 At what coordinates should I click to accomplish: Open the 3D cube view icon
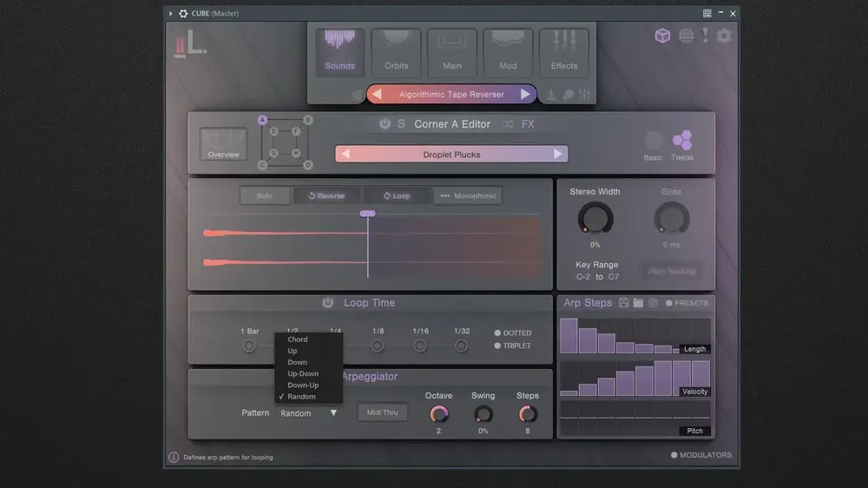[662, 36]
